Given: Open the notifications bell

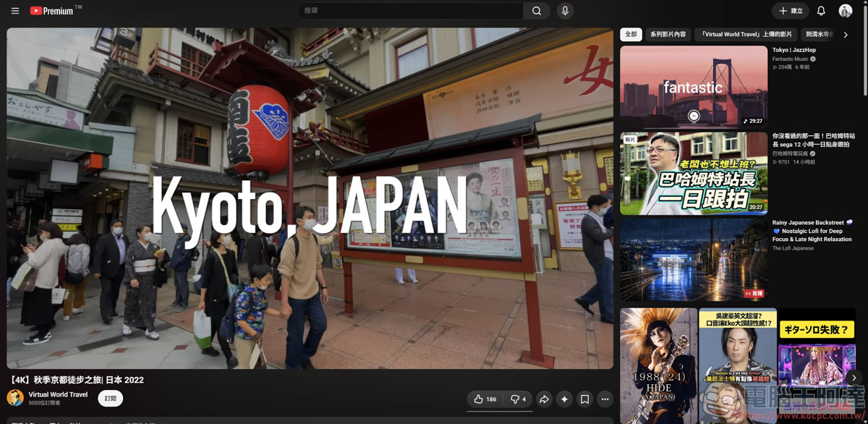Looking at the screenshot, I should 821,11.
